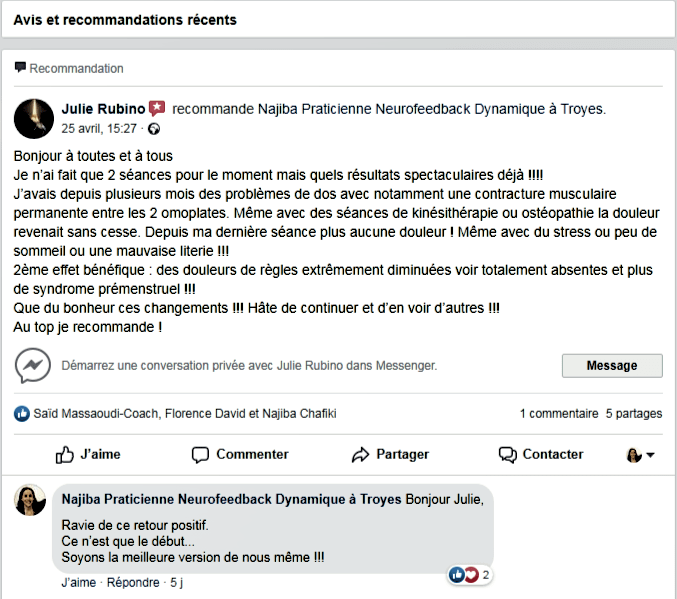
Task: Open Julie Rubino's profile name link
Action: [x=103, y=108]
